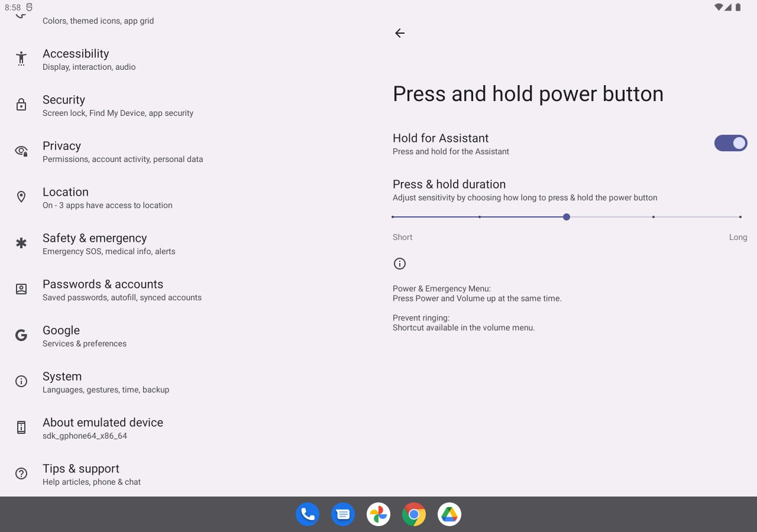Click the Safety & emergency asterisk icon
The width and height of the screenshot is (757, 532).
[21, 243]
